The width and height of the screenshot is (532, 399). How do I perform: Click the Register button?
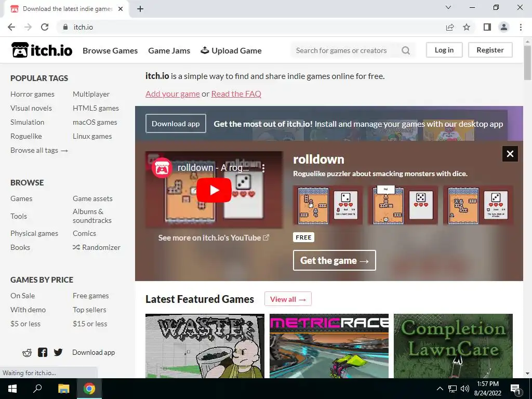[490, 50]
